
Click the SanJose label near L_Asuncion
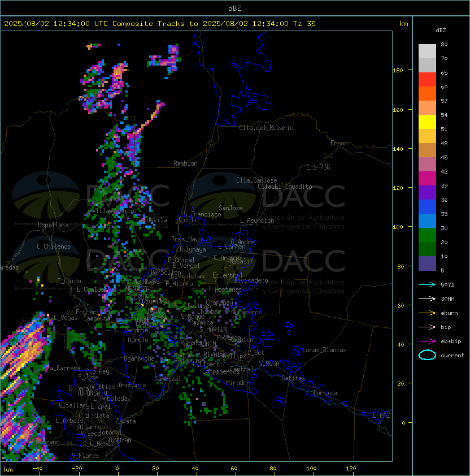coord(230,208)
